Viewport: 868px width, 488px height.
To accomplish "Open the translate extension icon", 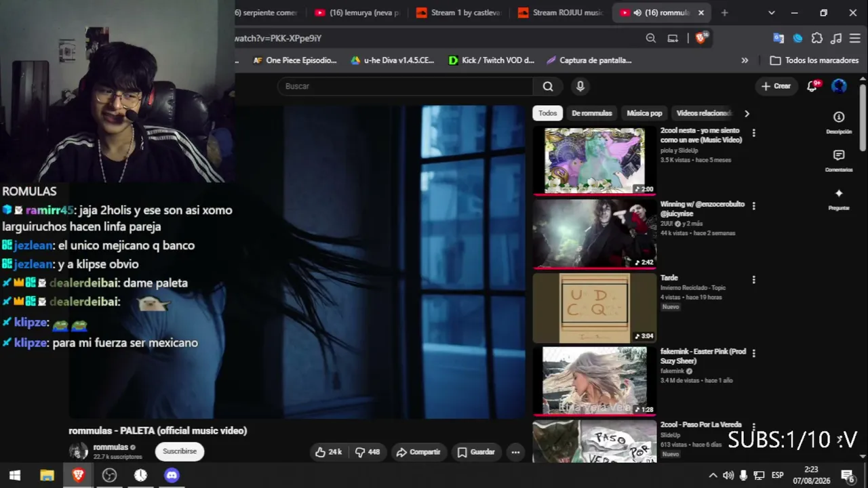I will pos(778,38).
